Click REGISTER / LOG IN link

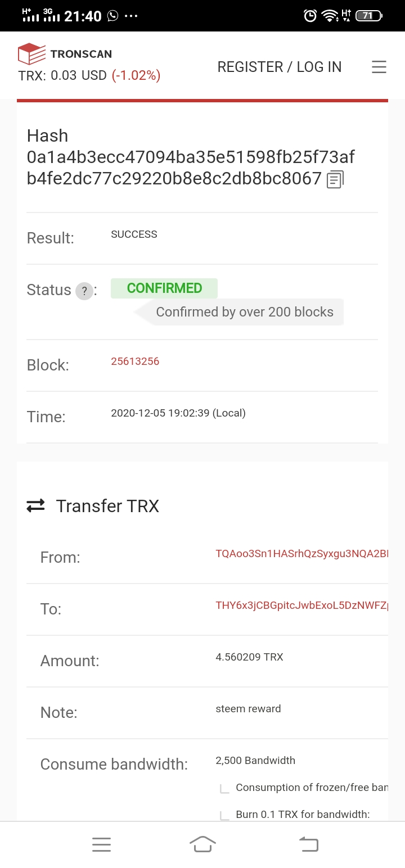(280, 67)
